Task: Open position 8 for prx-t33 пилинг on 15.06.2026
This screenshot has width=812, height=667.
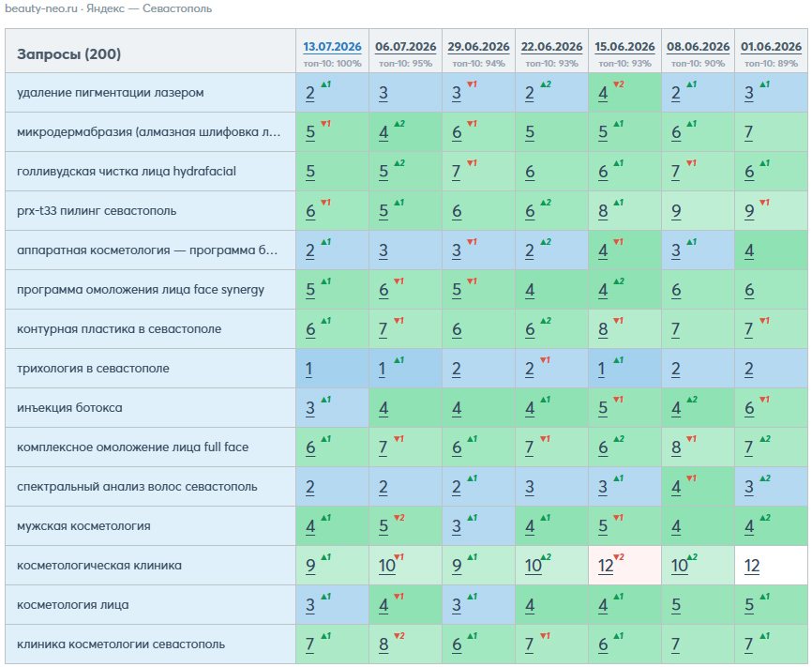Action: (x=603, y=211)
